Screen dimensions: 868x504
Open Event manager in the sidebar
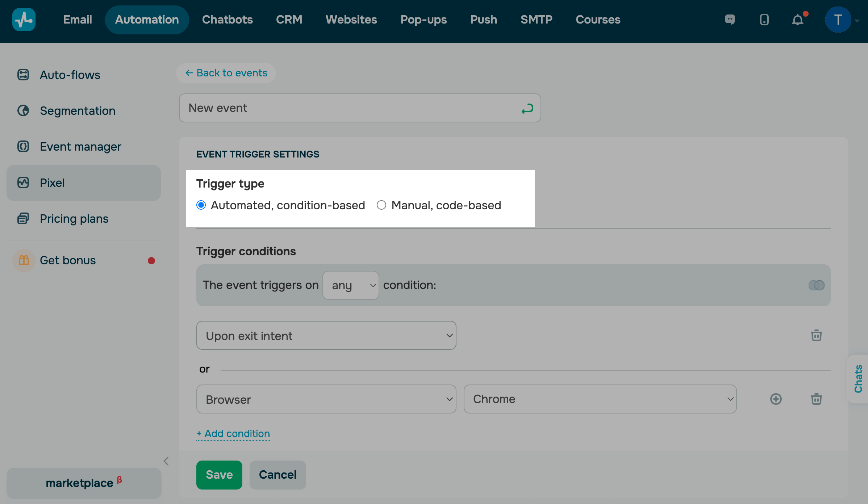80,147
